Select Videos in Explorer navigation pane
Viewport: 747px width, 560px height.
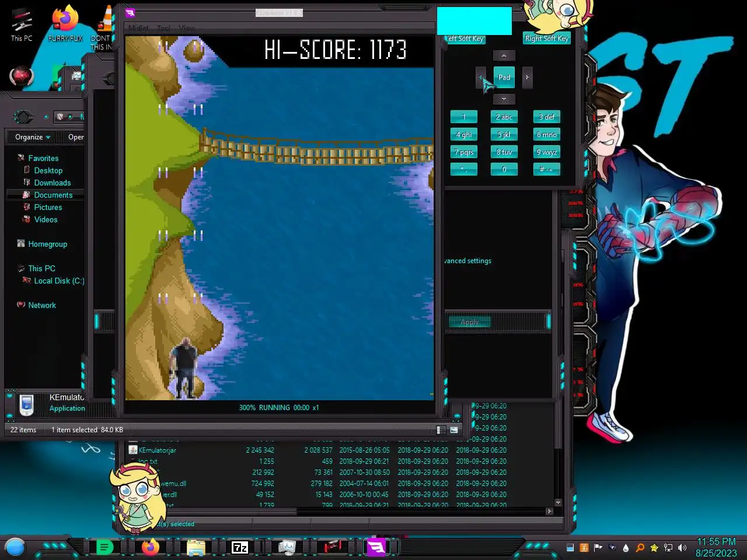(46, 219)
